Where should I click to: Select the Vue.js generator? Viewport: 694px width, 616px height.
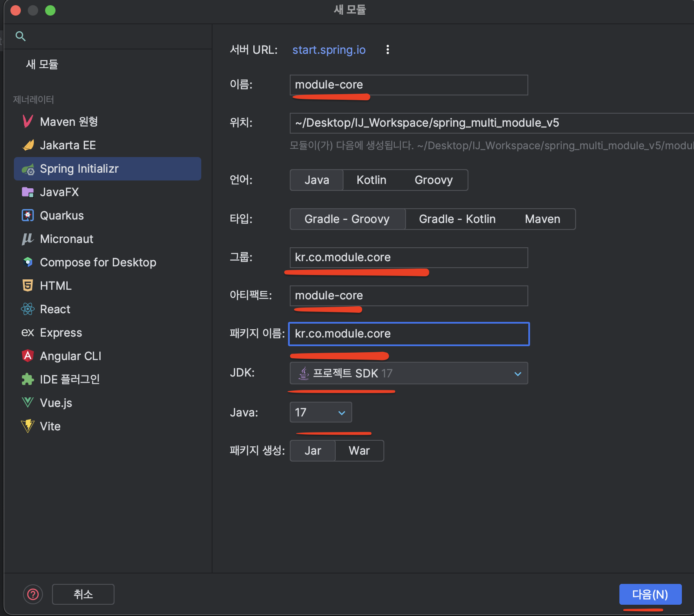(108, 403)
